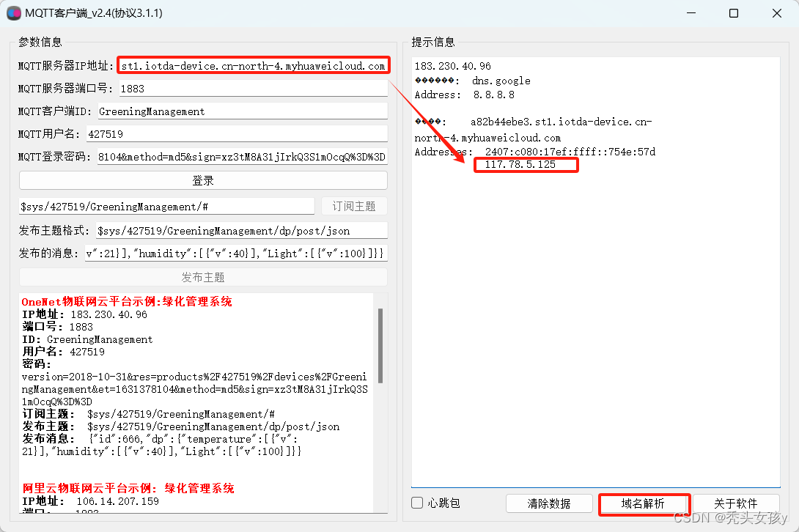Click the resolved address 117.78.5.125
The height and width of the screenshot is (532, 799).
(x=520, y=164)
